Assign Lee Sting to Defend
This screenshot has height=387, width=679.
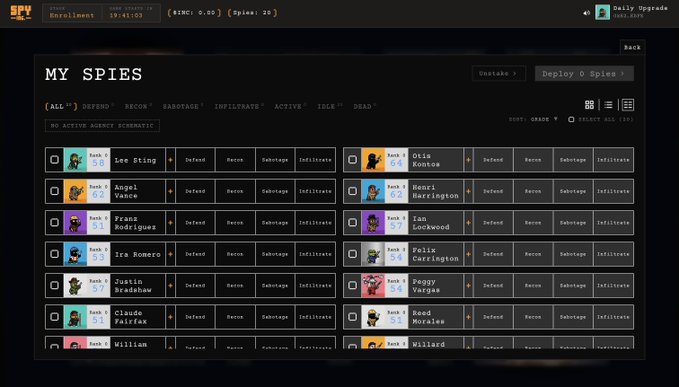(195, 160)
